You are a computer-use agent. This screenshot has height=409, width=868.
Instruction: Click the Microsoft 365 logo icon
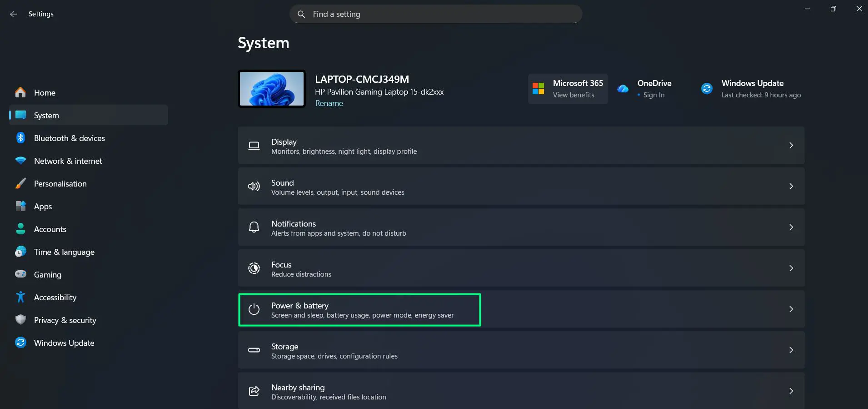coord(539,89)
